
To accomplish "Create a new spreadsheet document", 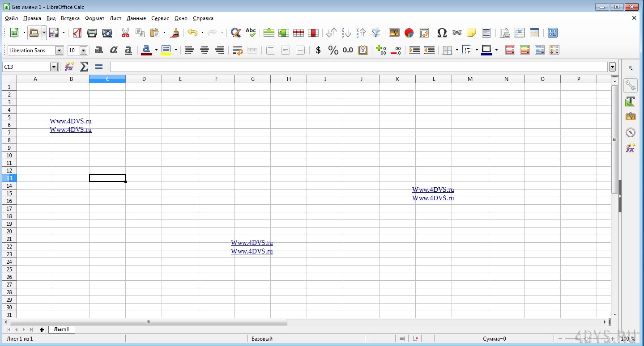I will [14, 33].
